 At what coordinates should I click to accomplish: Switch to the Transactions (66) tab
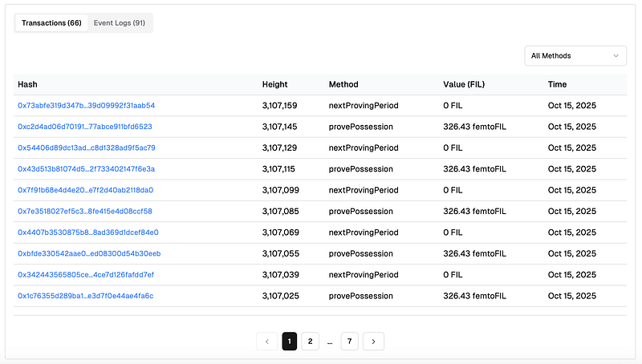tap(51, 22)
